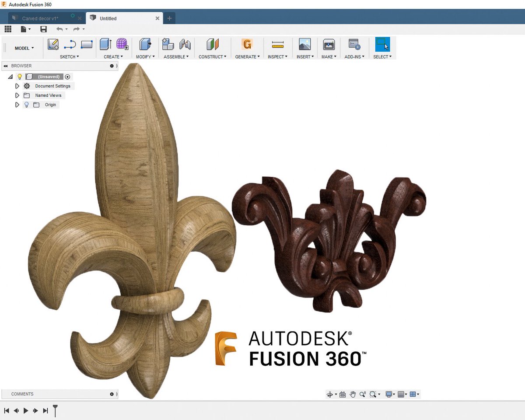Open the SELECT menu
Viewport: 525px width, 420px height.
click(382, 57)
